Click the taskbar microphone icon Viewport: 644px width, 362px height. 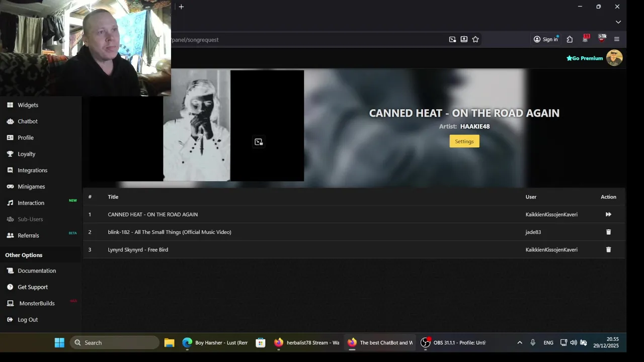pos(533,342)
